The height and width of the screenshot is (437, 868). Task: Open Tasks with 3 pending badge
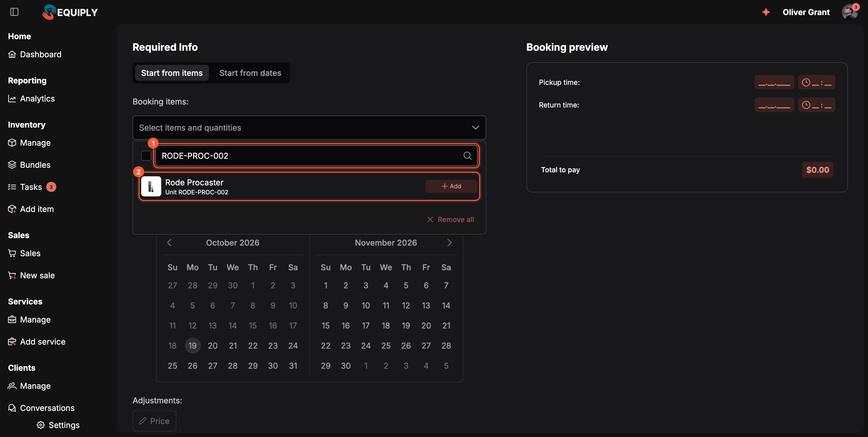tap(32, 187)
